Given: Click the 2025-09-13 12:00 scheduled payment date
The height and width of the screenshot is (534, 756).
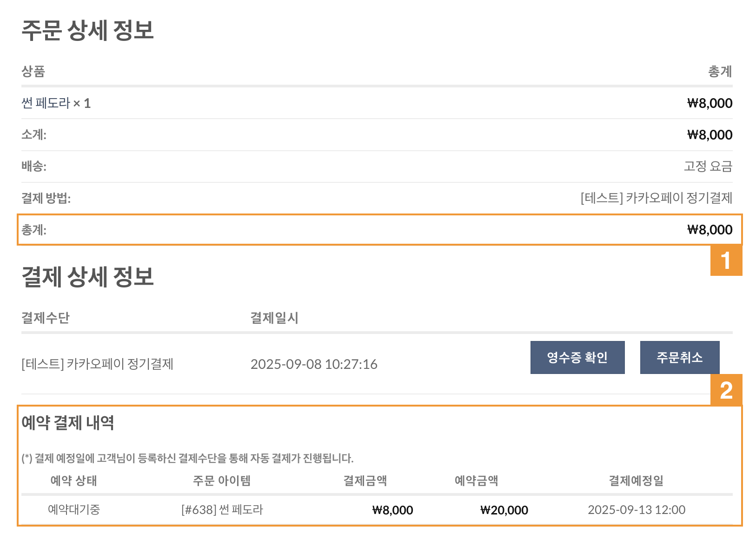Looking at the screenshot, I should 637,510.
